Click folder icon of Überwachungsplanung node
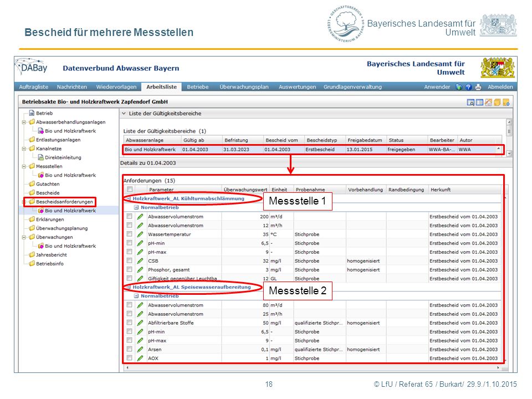Image resolution: width=532 pixels, height=399 pixels. pyautogui.click(x=32, y=228)
